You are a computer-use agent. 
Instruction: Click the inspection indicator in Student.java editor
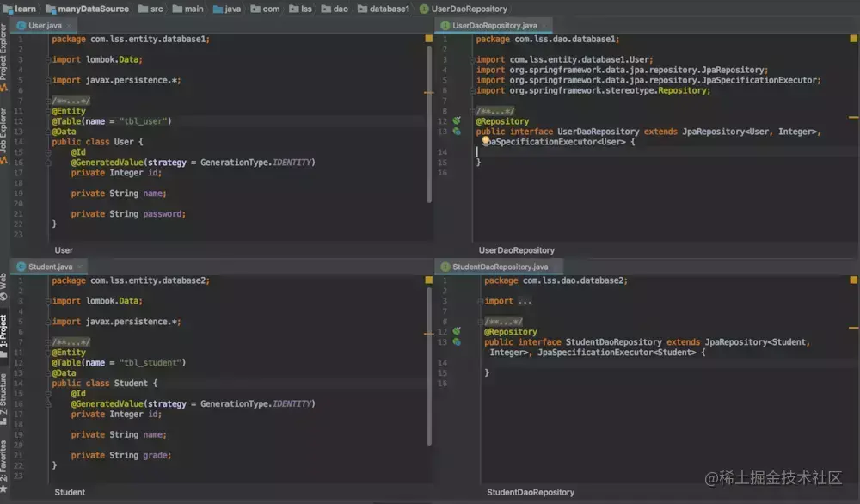[429, 280]
